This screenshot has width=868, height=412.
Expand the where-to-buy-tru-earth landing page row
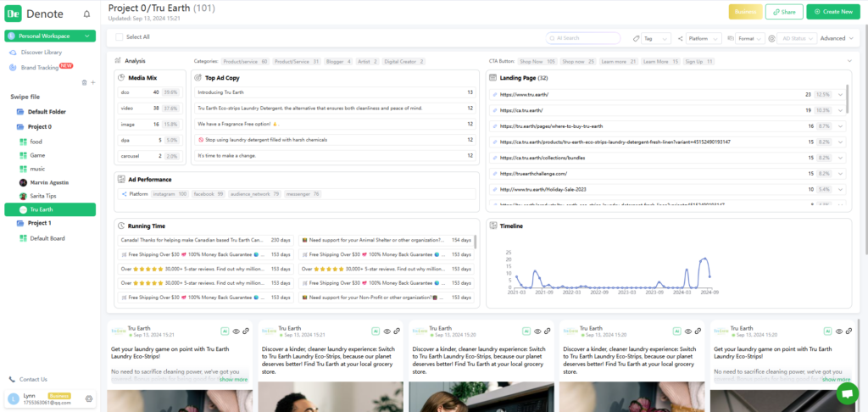840,126
